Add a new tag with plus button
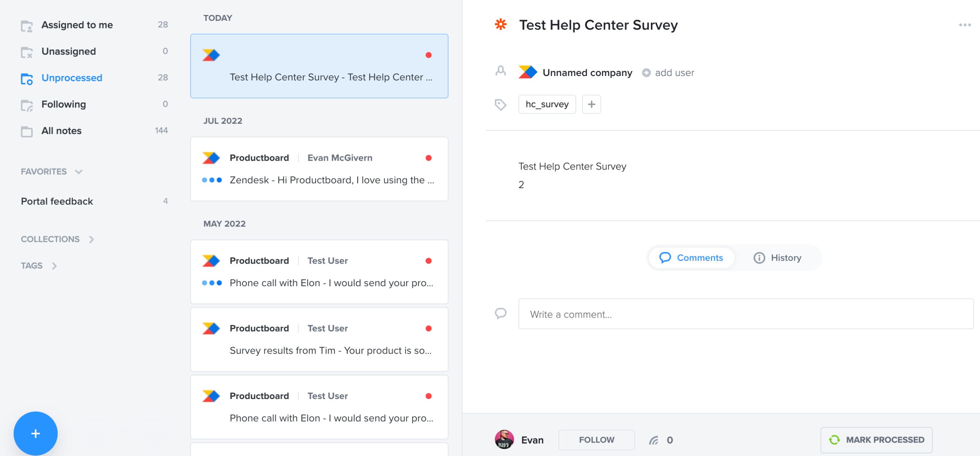 pyautogui.click(x=591, y=104)
